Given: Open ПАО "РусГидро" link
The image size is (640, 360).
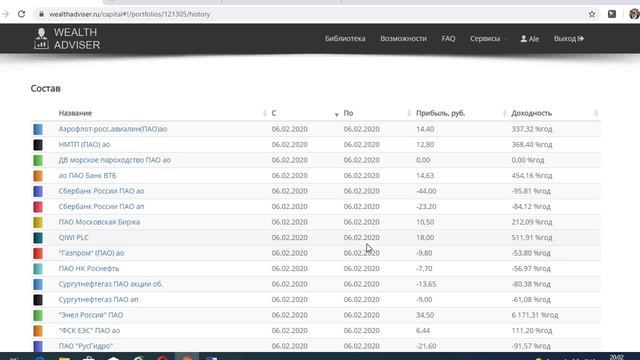Looking at the screenshot, I should coord(86,346).
